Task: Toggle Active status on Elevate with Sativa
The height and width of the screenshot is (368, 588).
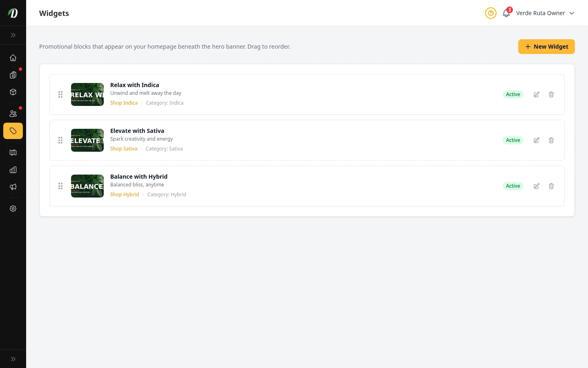Action: (513, 140)
